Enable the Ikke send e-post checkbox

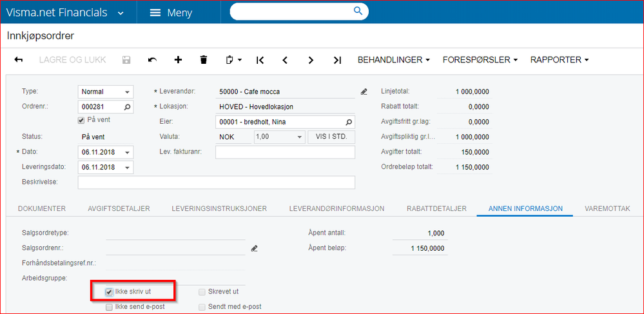pos(109,307)
